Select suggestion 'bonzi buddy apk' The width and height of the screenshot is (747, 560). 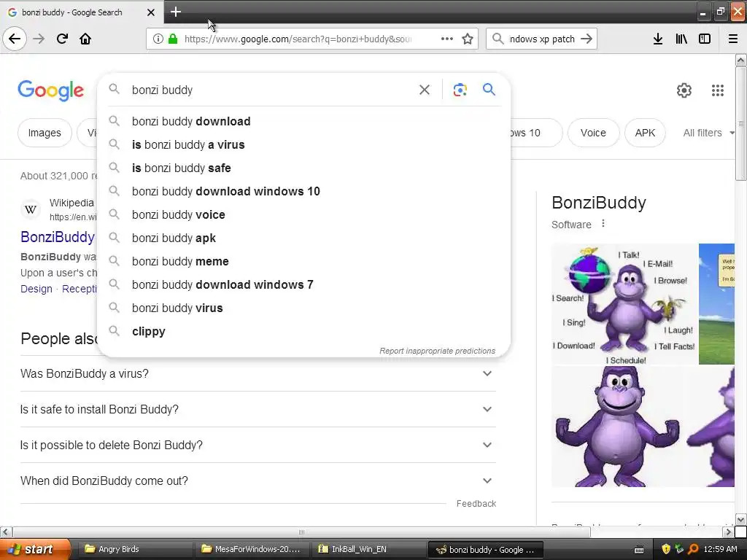point(303,238)
